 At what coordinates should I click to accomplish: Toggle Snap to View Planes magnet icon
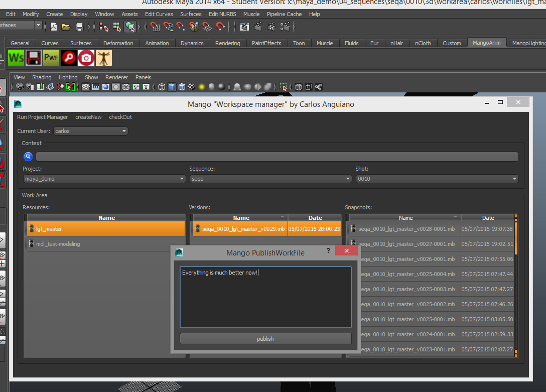(x=207, y=27)
